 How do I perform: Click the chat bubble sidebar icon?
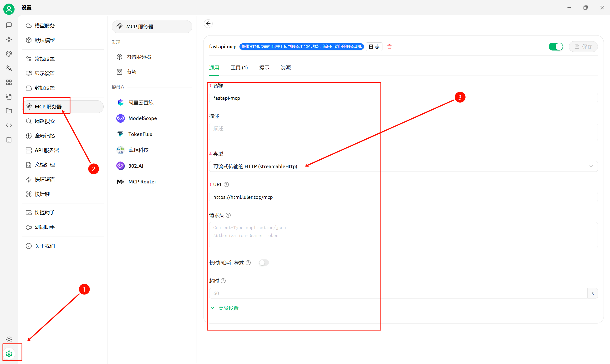pos(9,25)
